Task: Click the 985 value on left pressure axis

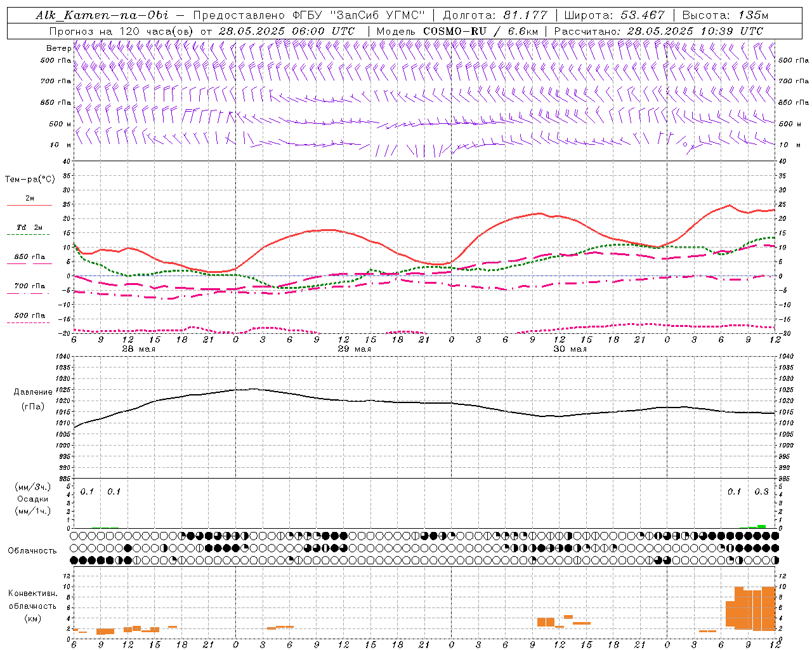Action: (x=63, y=479)
